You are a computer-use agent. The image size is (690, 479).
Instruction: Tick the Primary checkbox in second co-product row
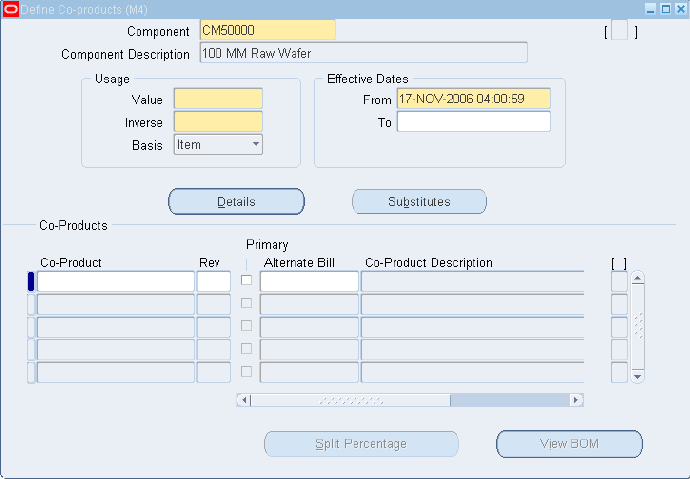246,303
